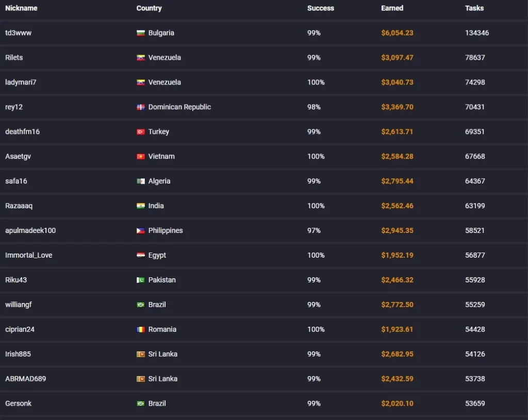Open the td3www user nickname
The image size is (528, 420).
(x=18, y=33)
